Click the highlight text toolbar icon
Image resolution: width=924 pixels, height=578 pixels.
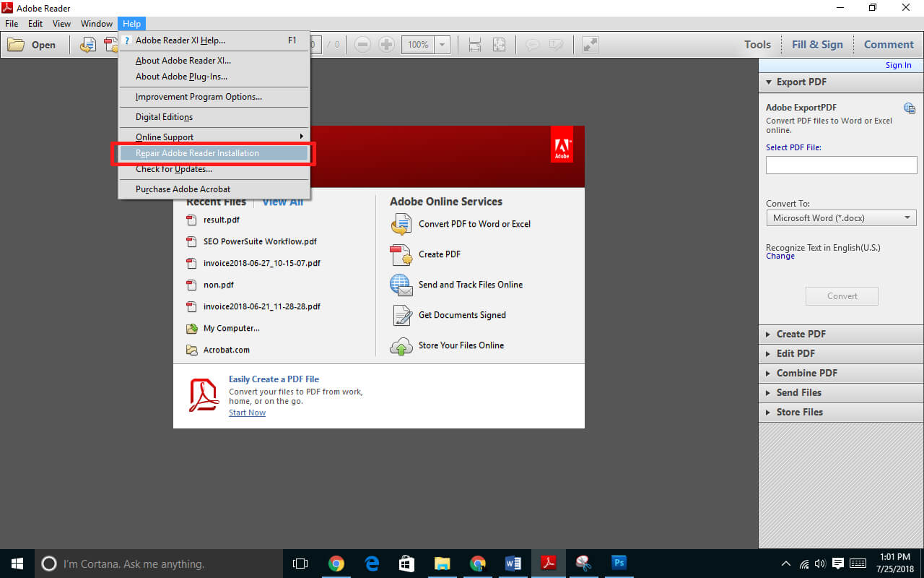click(x=556, y=45)
